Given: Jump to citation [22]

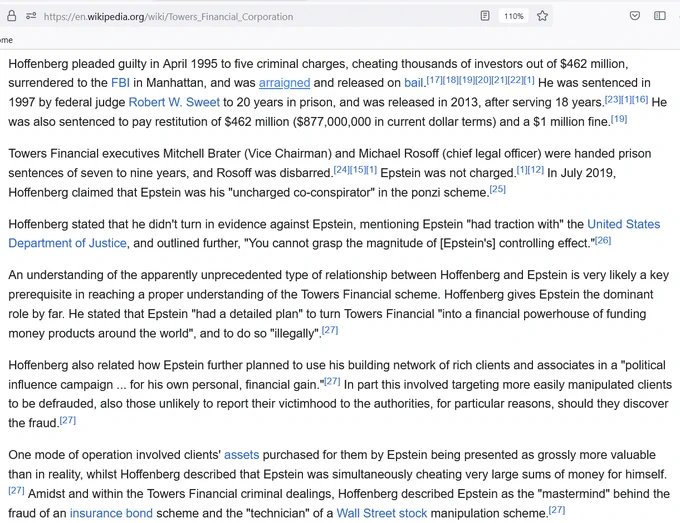Looking at the screenshot, I should [515, 80].
